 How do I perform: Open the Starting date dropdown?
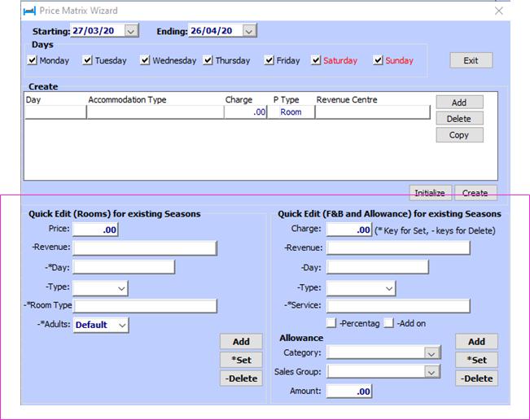pyautogui.click(x=131, y=31)
